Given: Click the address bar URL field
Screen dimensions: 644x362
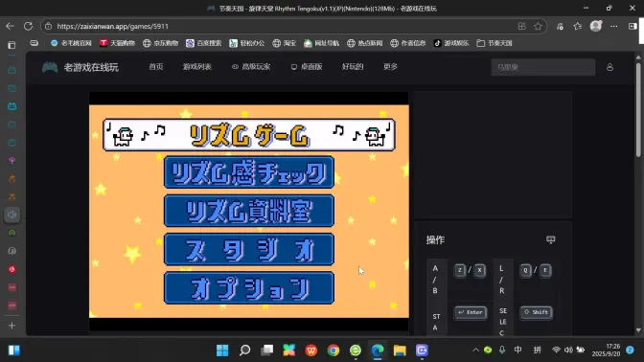Looking at the screenshot, I should tap(284, 26).
